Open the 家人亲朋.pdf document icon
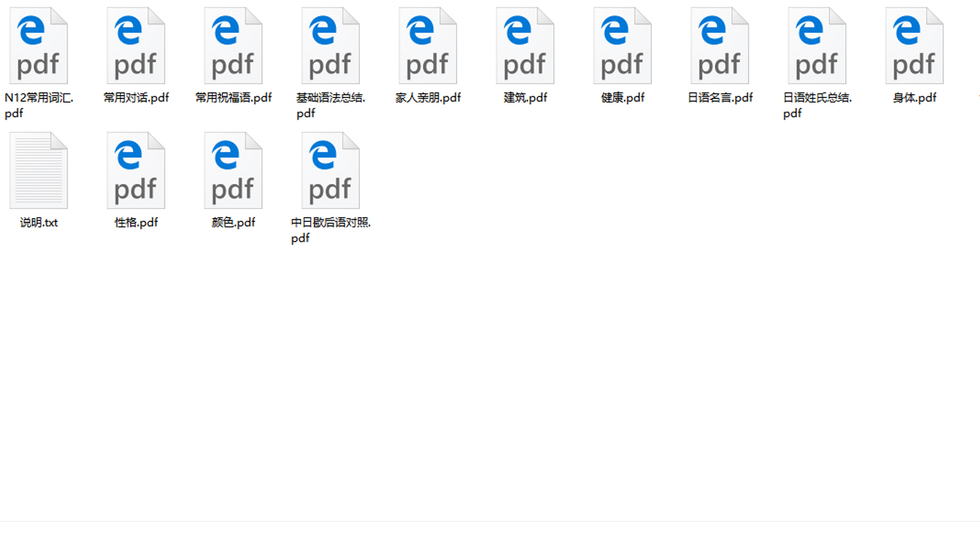Screen dimensions: 980x551 428,44
